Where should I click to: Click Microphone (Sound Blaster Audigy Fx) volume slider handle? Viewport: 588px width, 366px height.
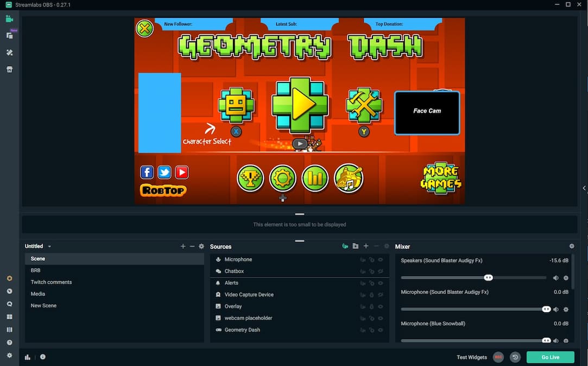tap(546, 309)
